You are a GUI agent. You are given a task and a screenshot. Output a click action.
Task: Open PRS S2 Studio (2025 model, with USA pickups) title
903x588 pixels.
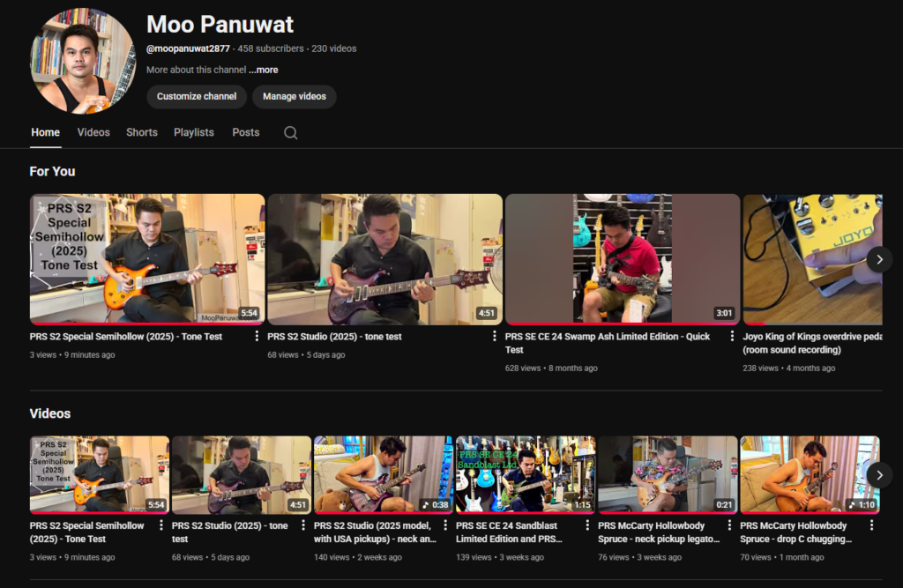[375, 532]
